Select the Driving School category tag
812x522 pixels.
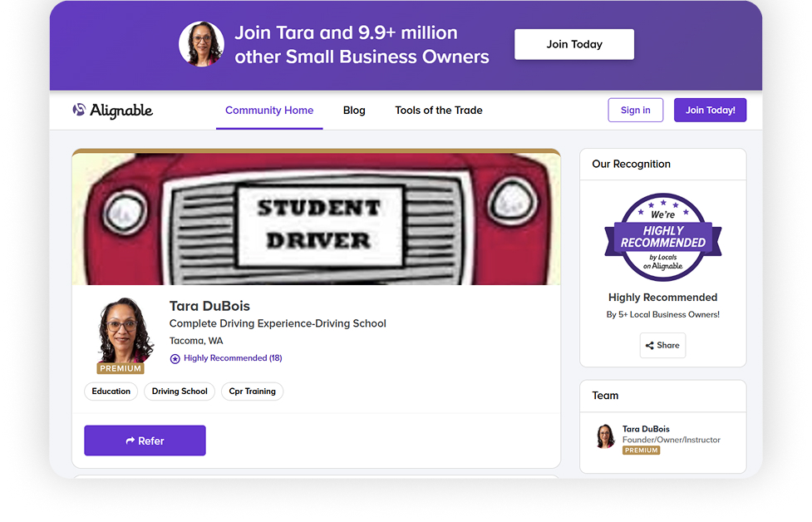[x=179, y=391]
